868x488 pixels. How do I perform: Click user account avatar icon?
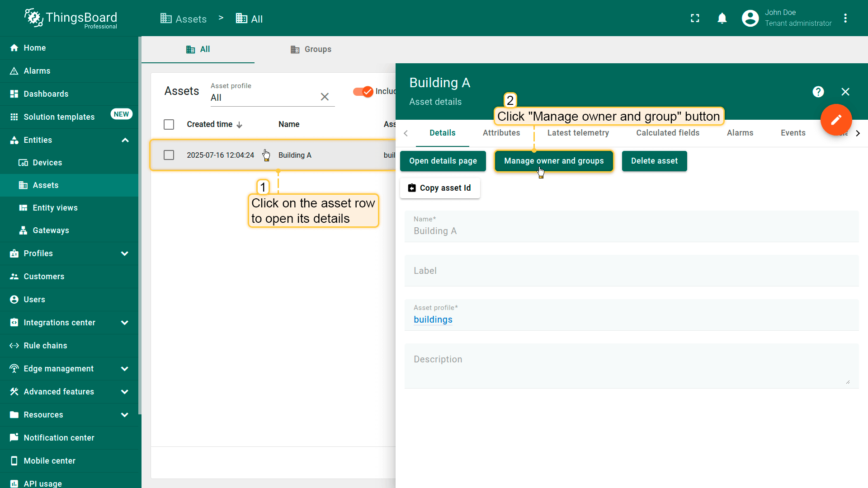point(750,18)
